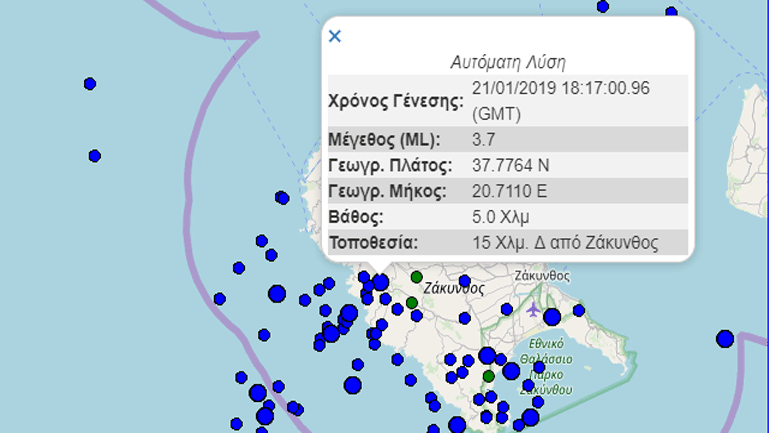This screenshot has height=433, width=770.
Task: Click the Αυτόματη Λύση popup heading
Action: 508,62
